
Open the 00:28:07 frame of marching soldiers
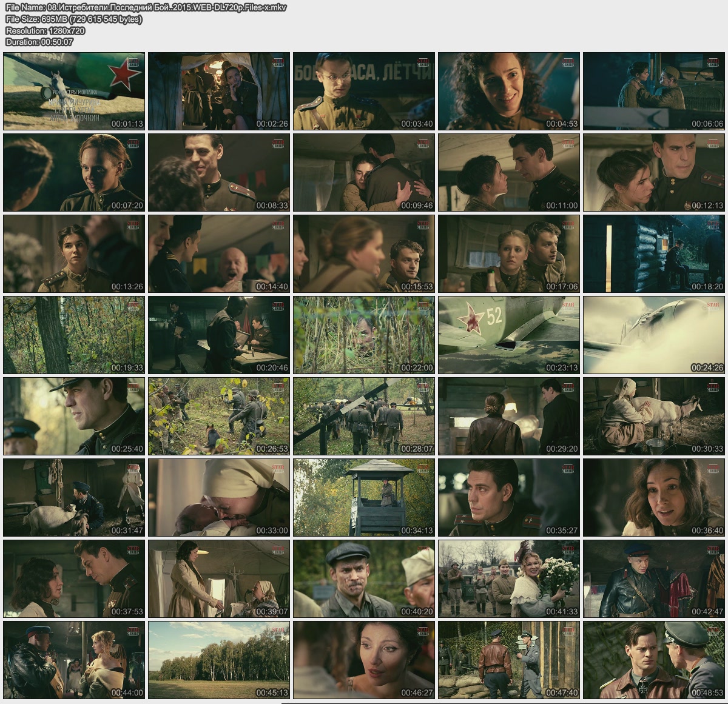[364, 416]
